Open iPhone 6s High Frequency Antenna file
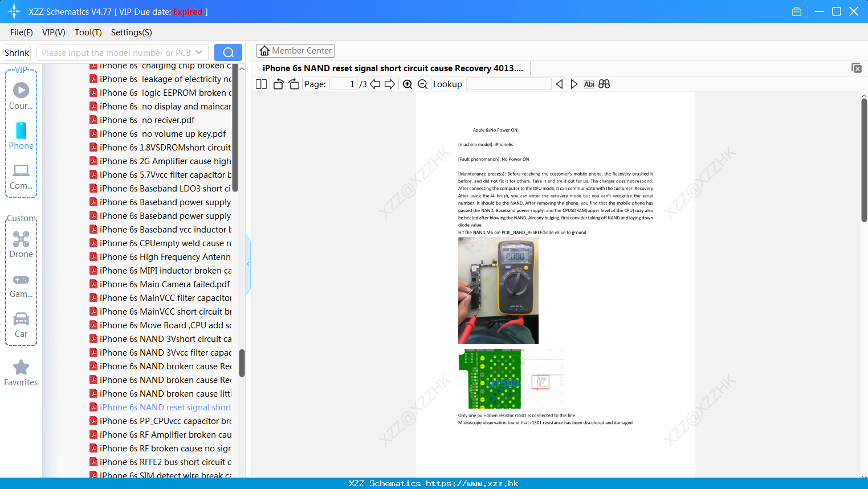Viewport: 868px width, 489px height. click(160, 257)
